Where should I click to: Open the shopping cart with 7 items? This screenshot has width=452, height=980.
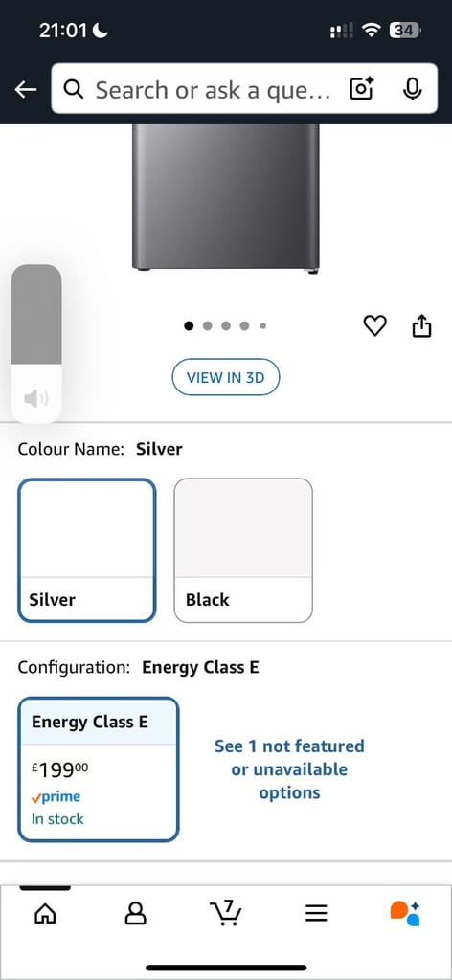point(226,913)
